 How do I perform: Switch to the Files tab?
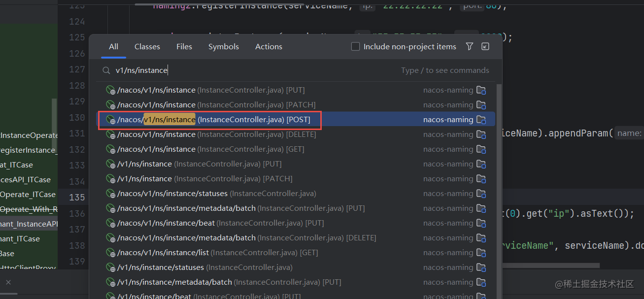(x=184, y=47)
